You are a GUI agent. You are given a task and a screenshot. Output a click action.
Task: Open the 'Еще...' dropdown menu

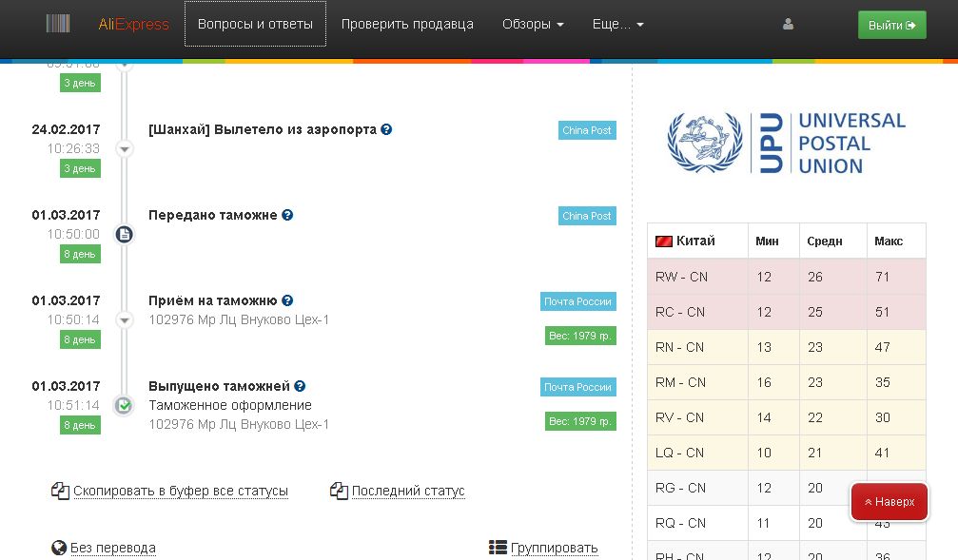pos(617,25)
